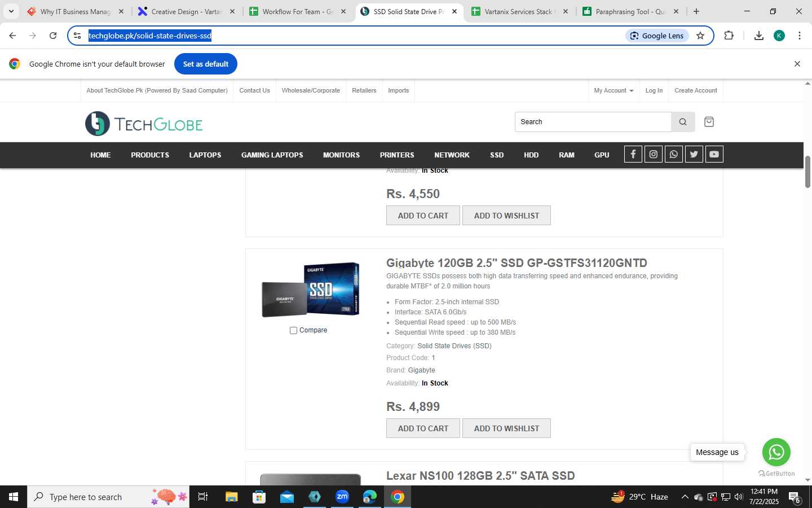
Task: Reload the current page
Action: [x=53, y=36]
